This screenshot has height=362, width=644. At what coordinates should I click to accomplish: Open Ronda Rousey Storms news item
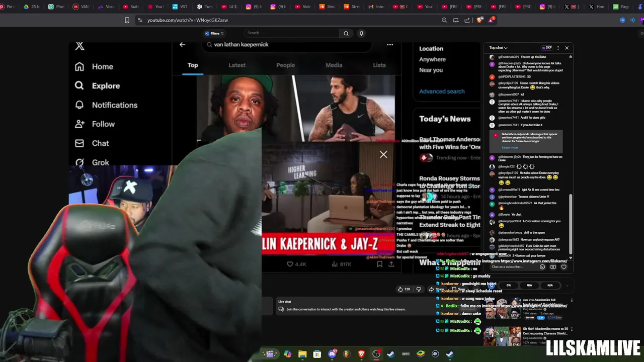(x=449, y=182)
